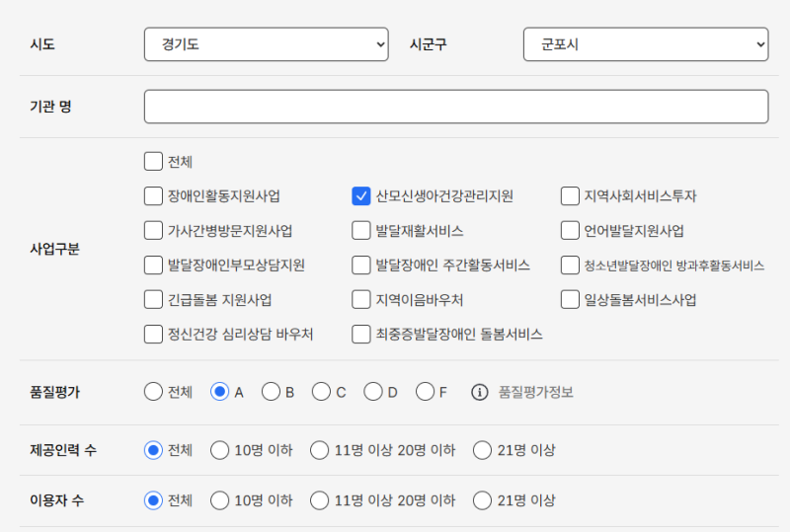Select grade A radio for 품질평가
Screen dimensions: 790x532
(x=219, y=392)
